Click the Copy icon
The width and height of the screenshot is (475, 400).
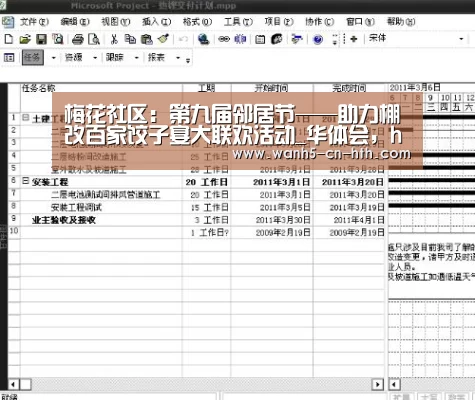click(x=130, y=39)
